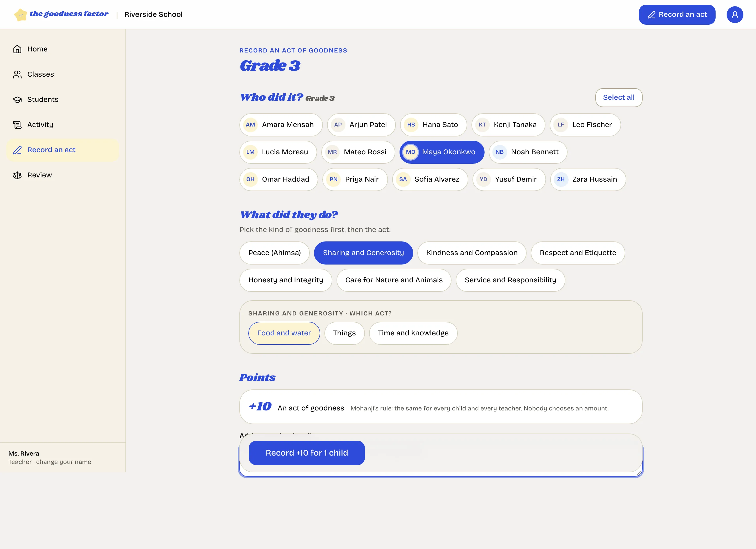Click the KT avatar for Kenji Tanaka
756x549 pixels.
point(482,125)
